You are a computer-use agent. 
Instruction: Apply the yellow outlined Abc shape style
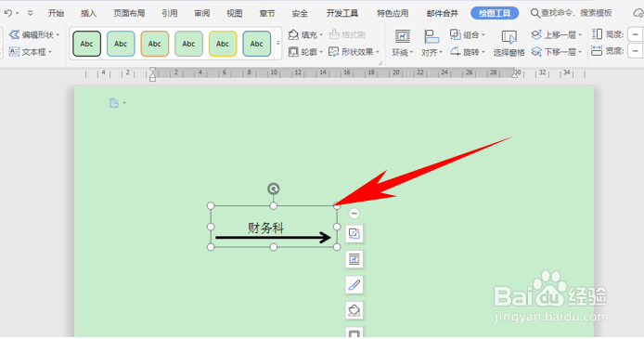pos(223,44)
